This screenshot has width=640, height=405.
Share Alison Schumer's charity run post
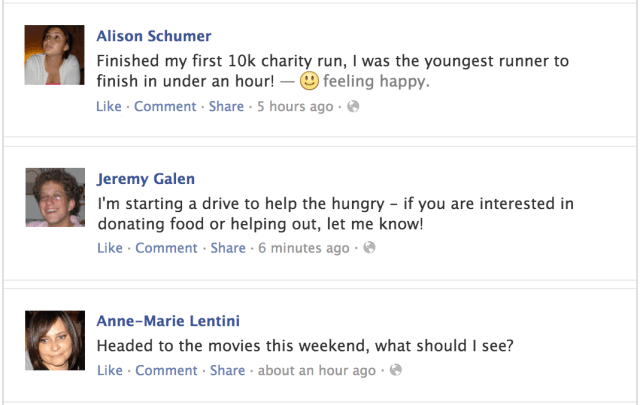click(x=226, y=106)
